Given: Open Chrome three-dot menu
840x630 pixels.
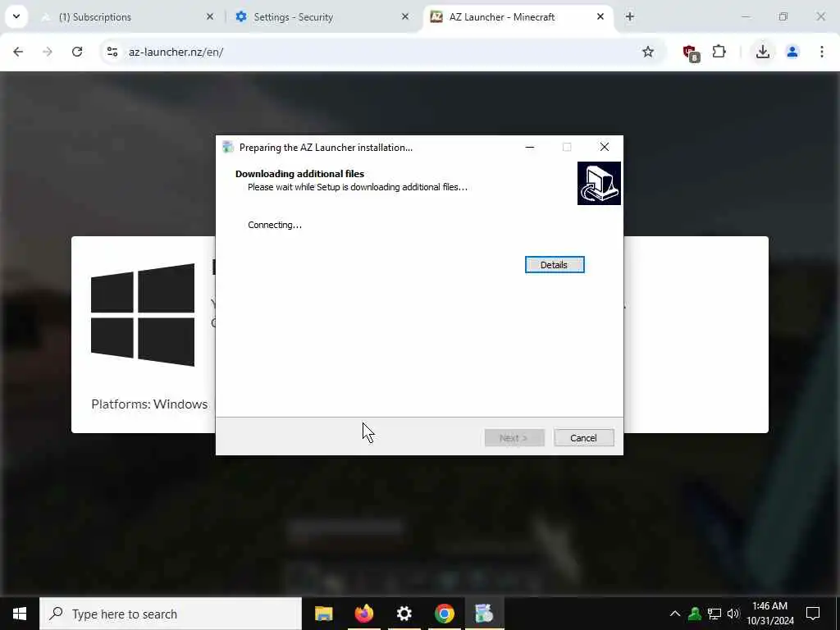Looking at the screenshot, I should (x=822, y=52).
